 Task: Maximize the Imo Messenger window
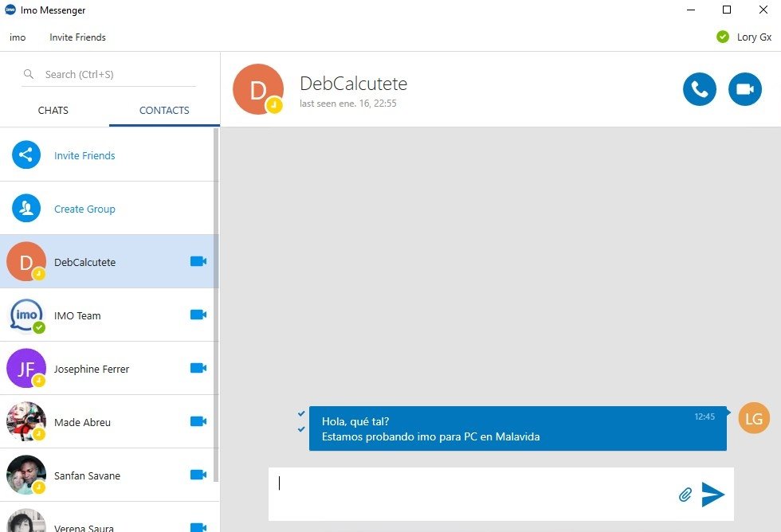(727, 10)
